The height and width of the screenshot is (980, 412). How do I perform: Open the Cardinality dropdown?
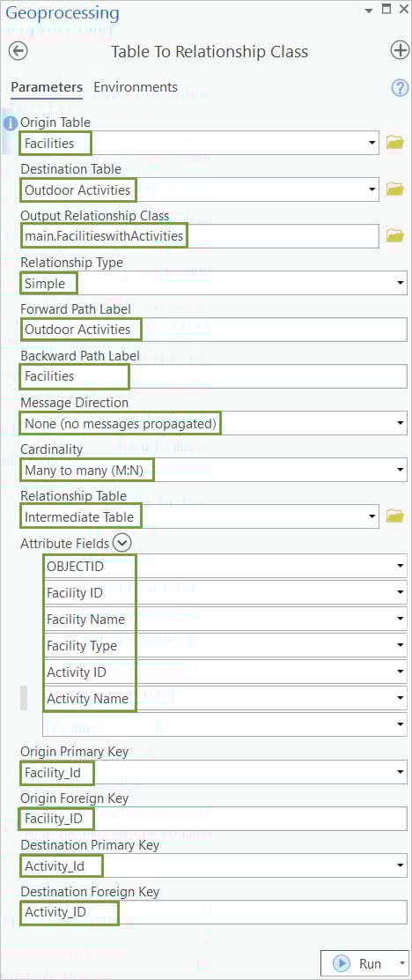coord(401,470)
